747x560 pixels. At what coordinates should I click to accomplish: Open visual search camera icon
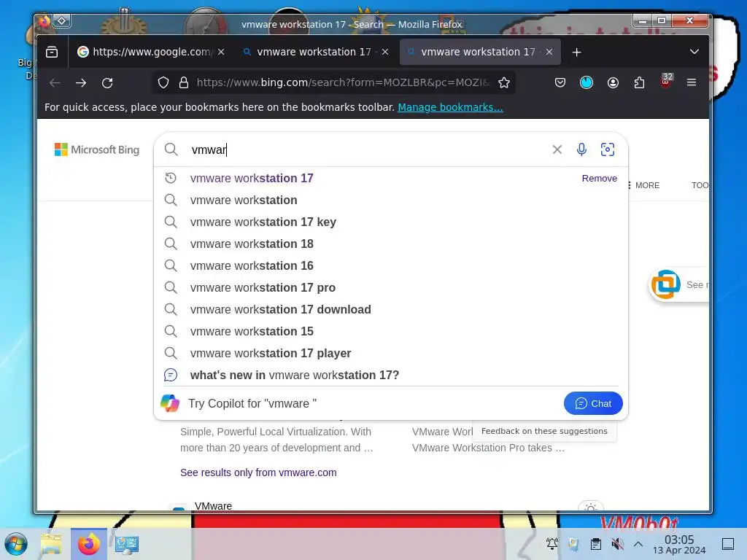click(x=608, y=149)
